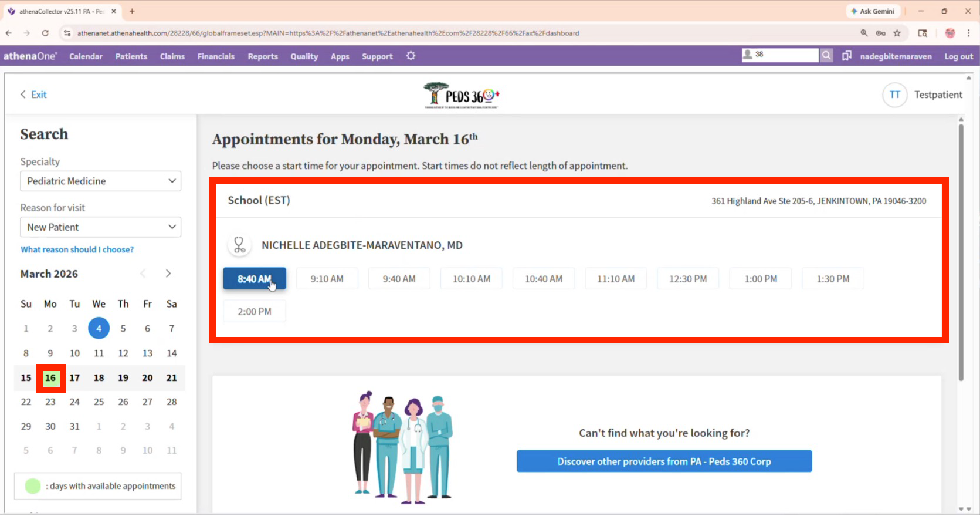
Task: Click the 361 Highland Ave address text
Action: pos(819,201)
